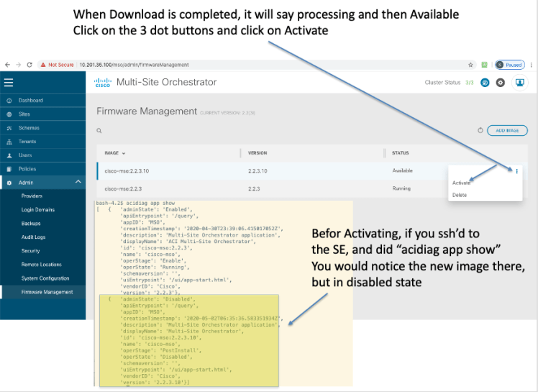Click the browser address bar URL
Image resolution: width=538 pixels, height=392 pixels.
click(134, 65)
